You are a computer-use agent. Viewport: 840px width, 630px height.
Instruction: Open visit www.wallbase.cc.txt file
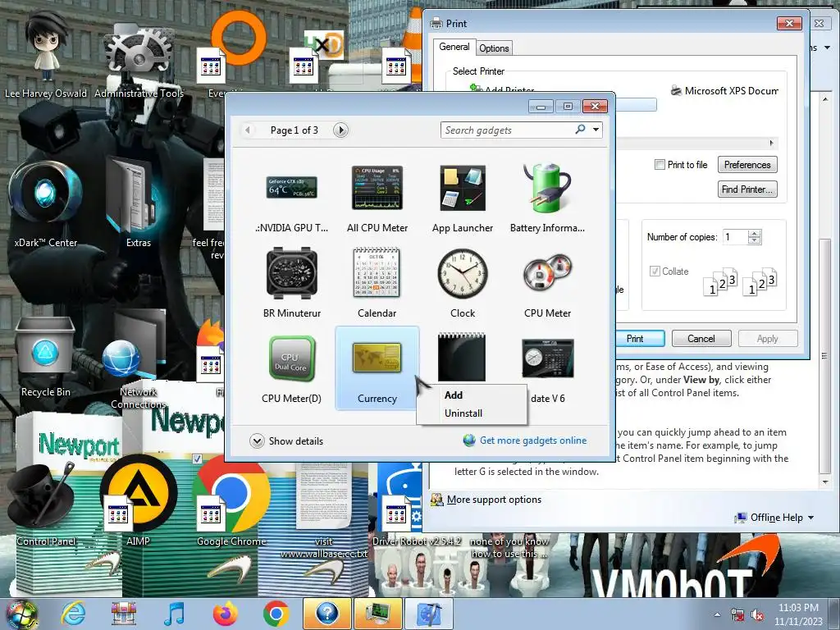pyautogui.click(x=323, y=509)
